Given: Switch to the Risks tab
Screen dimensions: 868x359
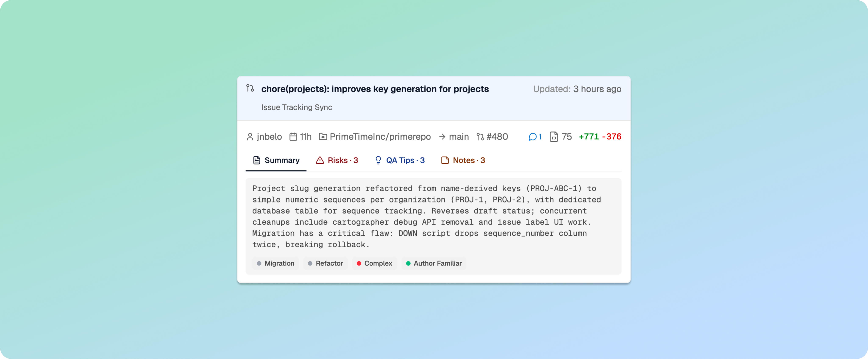Looking at the screenshot, I should (337, 160).
